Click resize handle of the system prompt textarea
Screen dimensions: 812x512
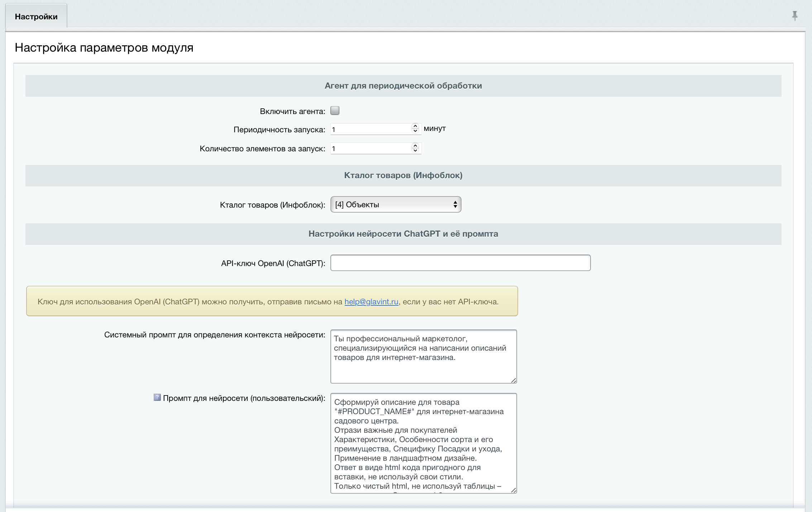(x=514, y=380)
